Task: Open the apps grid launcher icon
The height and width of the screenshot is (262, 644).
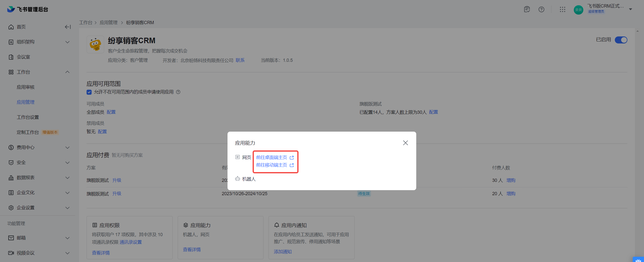Action: [562, 9]
